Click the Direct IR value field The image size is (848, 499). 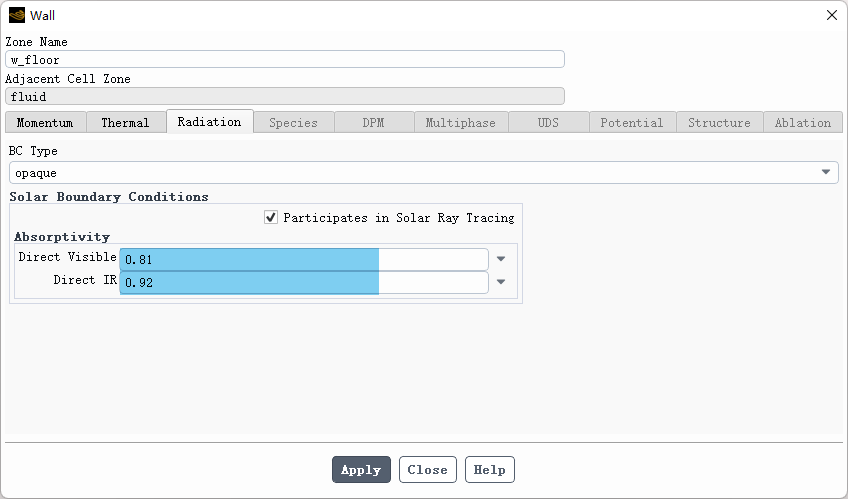pyautogui.click(x=304, y=282)
